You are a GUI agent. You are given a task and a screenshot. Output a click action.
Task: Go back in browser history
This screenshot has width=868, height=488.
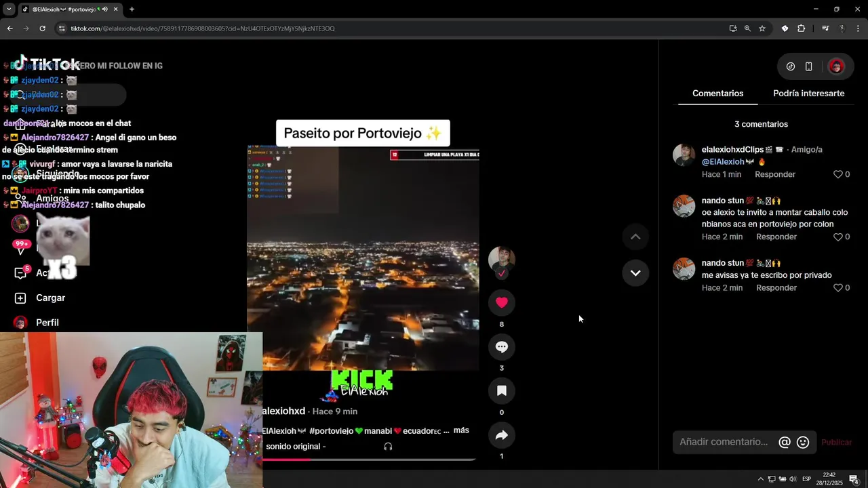9,28
